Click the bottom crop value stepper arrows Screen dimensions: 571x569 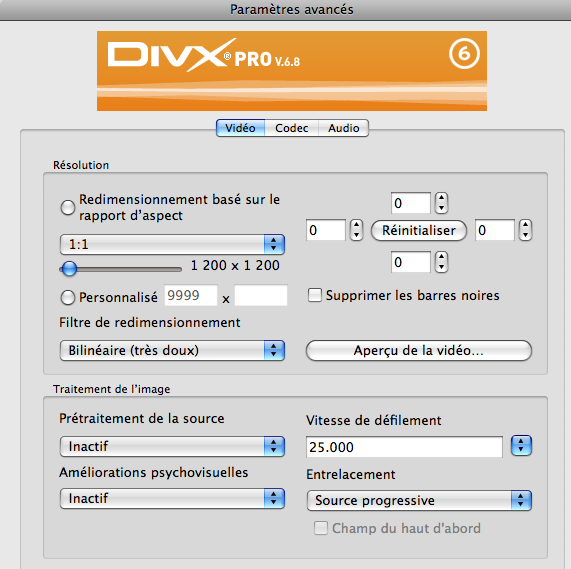pos(441,262)
